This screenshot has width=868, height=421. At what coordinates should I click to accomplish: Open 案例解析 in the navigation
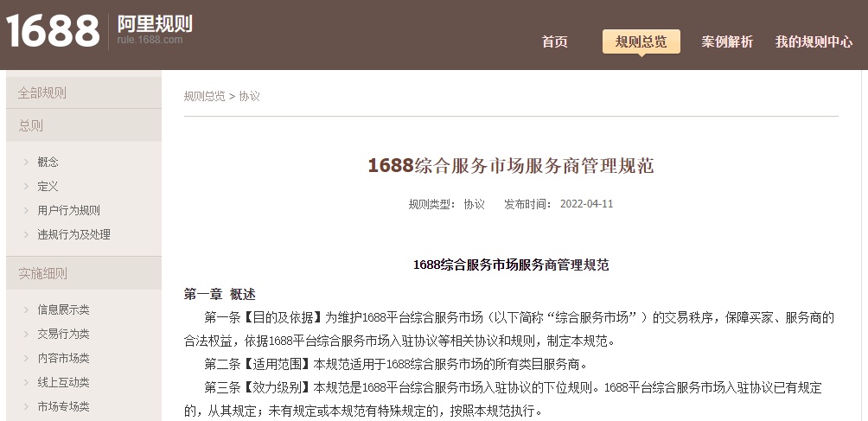click(x=727, y=41)
